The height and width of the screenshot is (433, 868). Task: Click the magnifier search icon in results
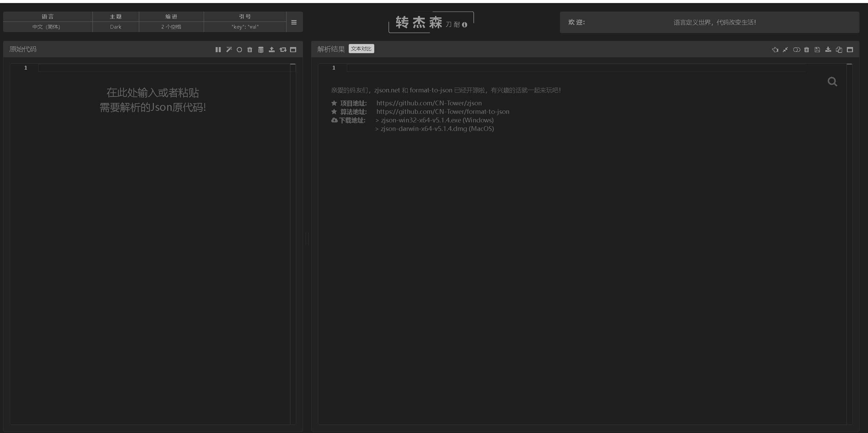[x=832, y=82]
